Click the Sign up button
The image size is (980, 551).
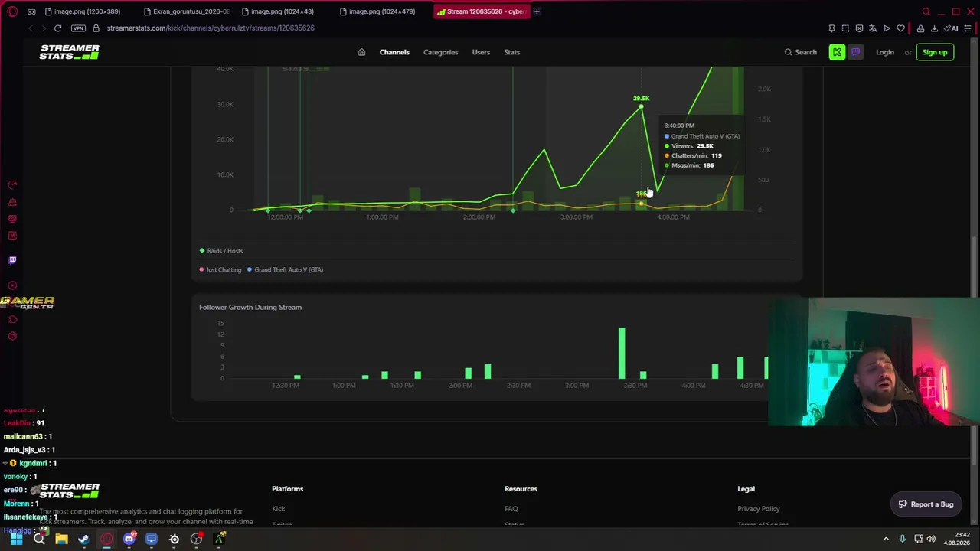(935, 52)
